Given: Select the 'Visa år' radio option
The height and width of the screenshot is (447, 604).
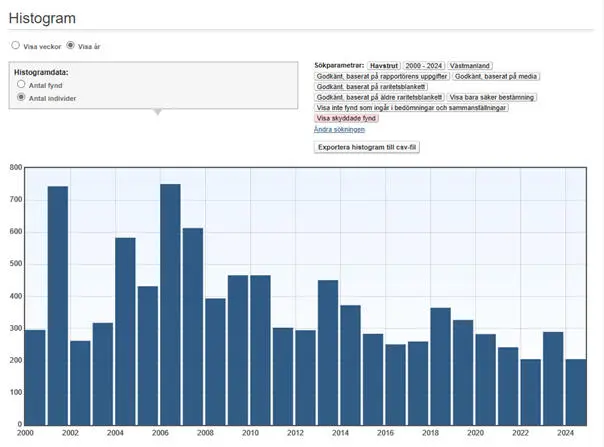Looking at the screenshot, I should [70, 46].
